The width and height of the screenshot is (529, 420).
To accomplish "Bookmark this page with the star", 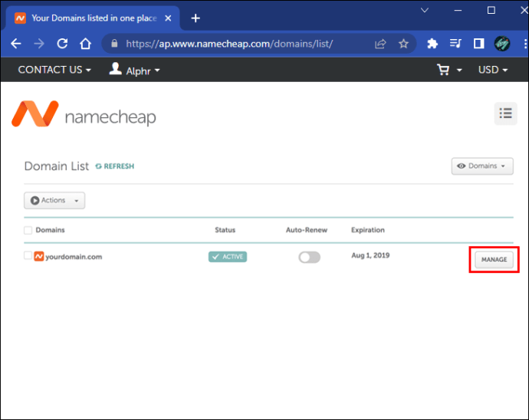I will (403, 44).
